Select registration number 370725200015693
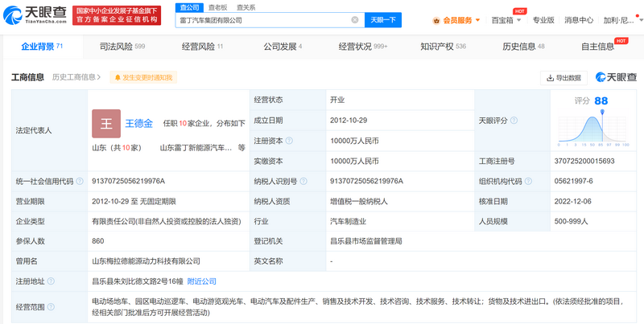This screenshot has width=644, height=324. click(584, 161)
